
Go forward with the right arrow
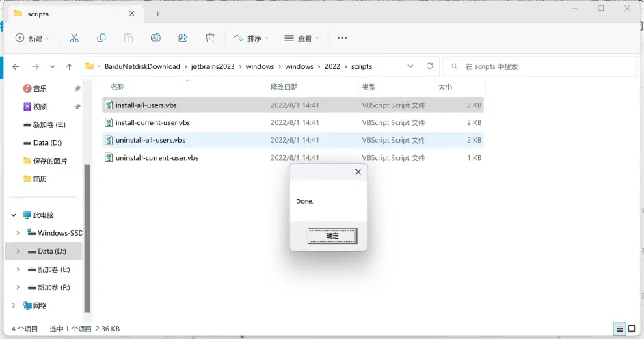point(36,66)
